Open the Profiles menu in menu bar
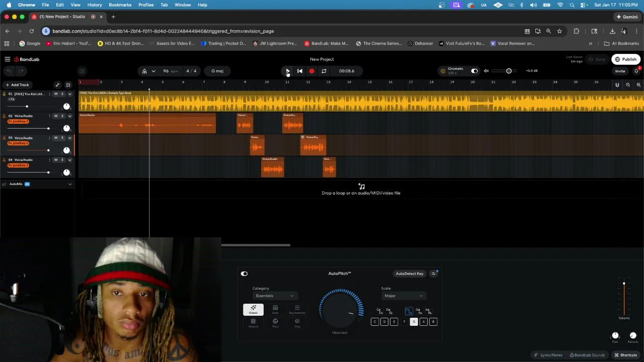This screenshot has width=644, height=362. [x=146, y=5]
